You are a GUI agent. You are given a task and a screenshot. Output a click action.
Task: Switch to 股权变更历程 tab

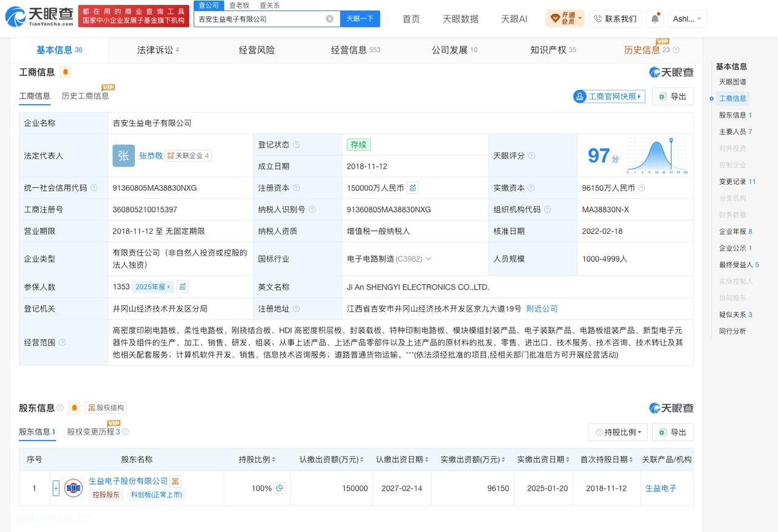point(94,432)
